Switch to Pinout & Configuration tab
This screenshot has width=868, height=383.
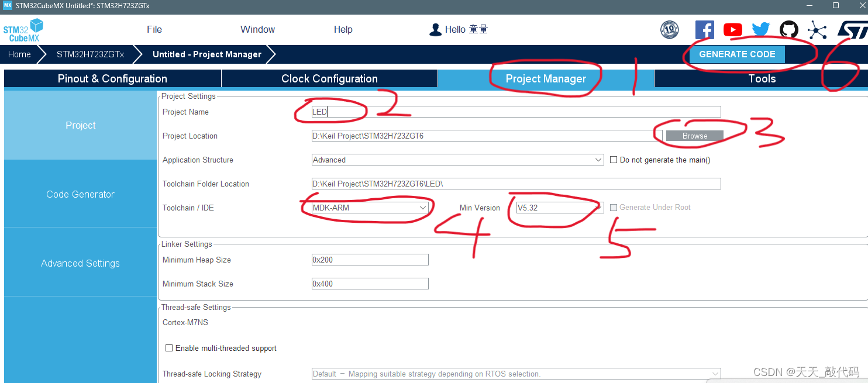(112, 78)
